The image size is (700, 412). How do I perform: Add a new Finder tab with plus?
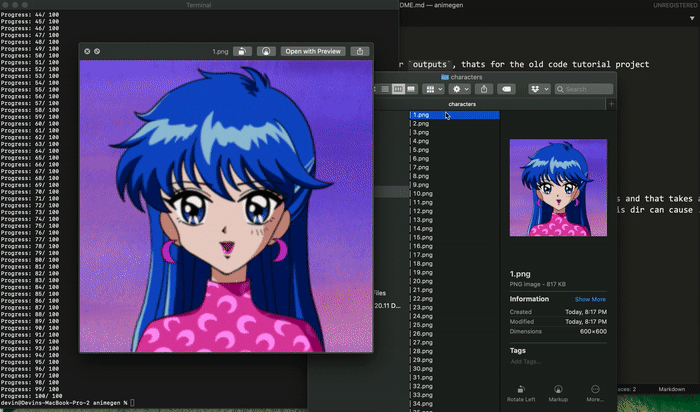point(612,104)
